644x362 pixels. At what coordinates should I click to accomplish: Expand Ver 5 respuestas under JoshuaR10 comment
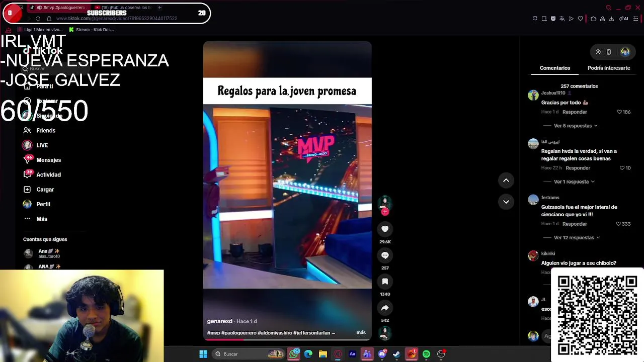[576, 126]
